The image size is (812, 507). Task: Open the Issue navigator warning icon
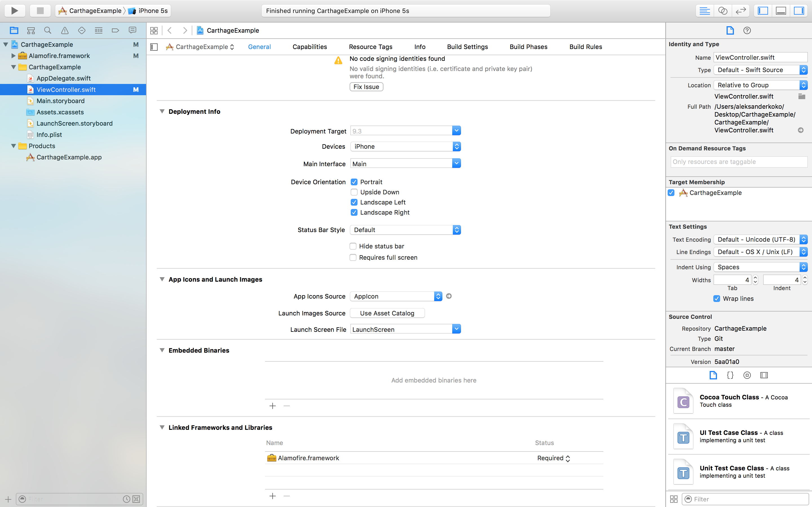(x=65, y=30)
